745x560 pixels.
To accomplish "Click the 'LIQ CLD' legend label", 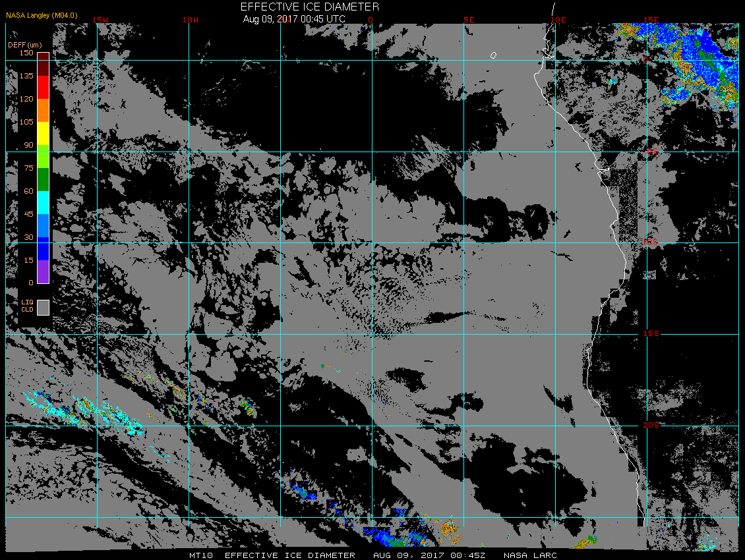I will tap(28, 306).
